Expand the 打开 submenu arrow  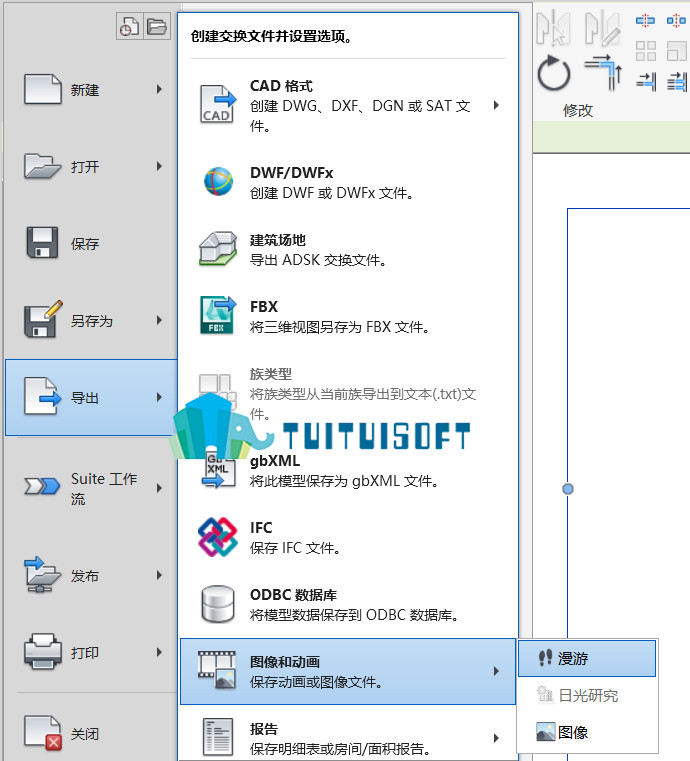(159, 166)
